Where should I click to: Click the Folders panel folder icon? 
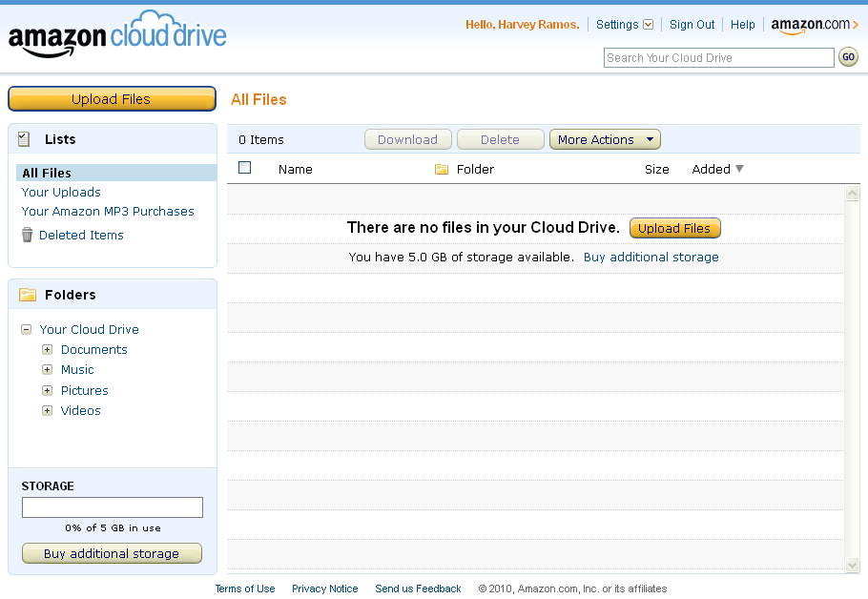(x=28, y=295)
